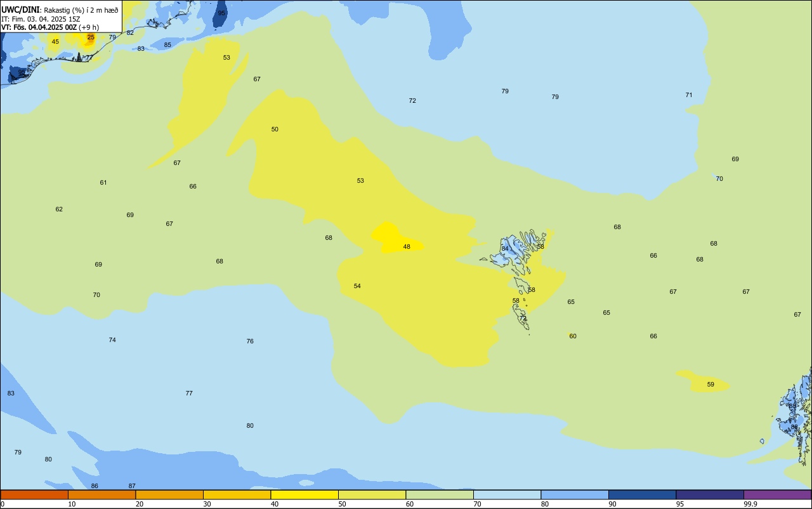
Task: Click the 40–50 bright yellow legend swatch
Action: point(304,494)
